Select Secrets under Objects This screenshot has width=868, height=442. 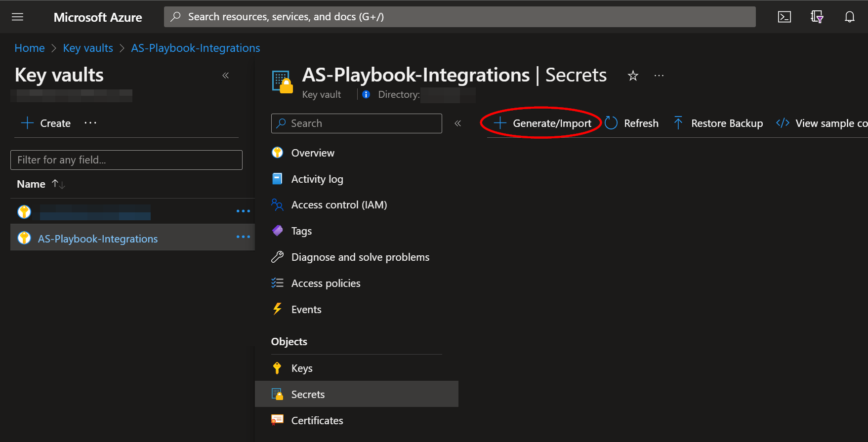click(x=357, y=394)
